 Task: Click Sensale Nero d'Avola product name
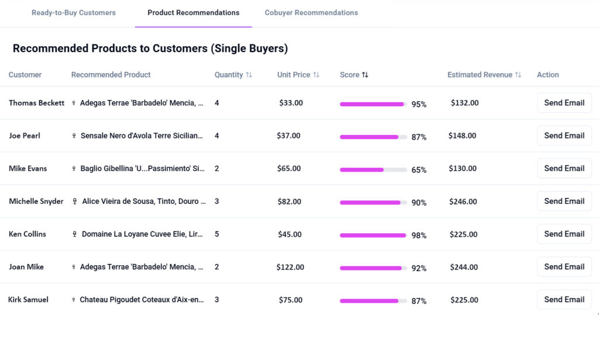(x=142, y=136)
